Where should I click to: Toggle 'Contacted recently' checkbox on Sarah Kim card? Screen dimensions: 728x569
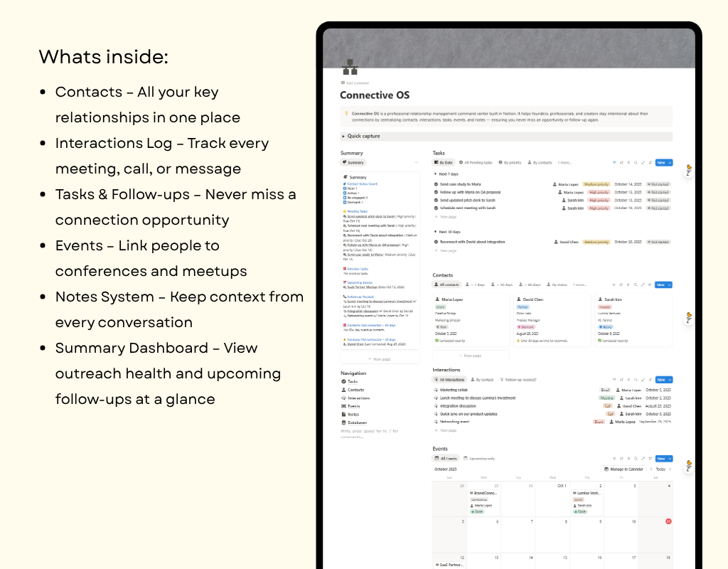600,341
